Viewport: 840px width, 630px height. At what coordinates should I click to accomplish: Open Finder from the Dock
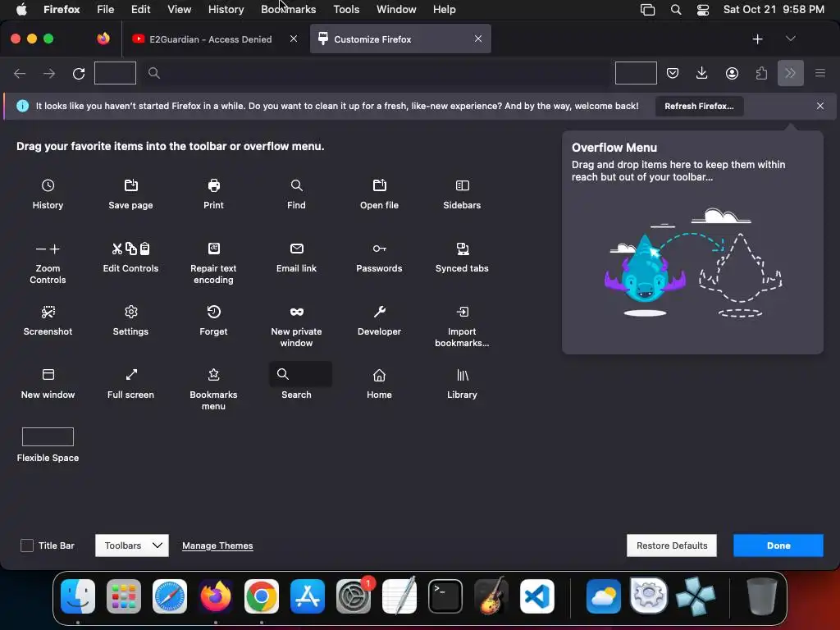click(78, 596)
